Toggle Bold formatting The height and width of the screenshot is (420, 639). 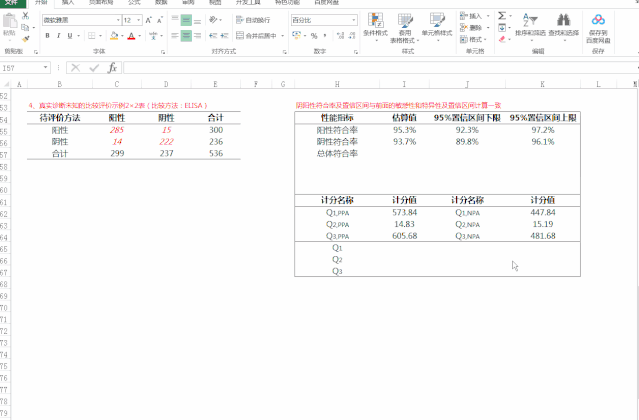(x=47, y=35)
